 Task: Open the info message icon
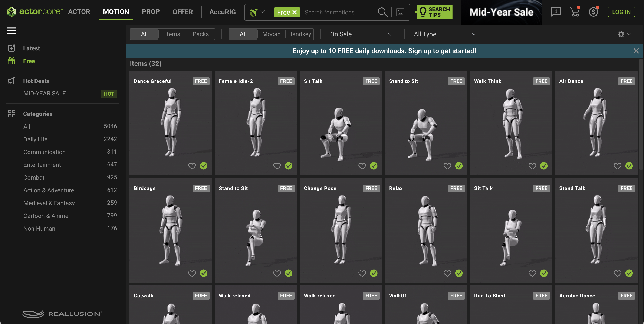[556, 12]
